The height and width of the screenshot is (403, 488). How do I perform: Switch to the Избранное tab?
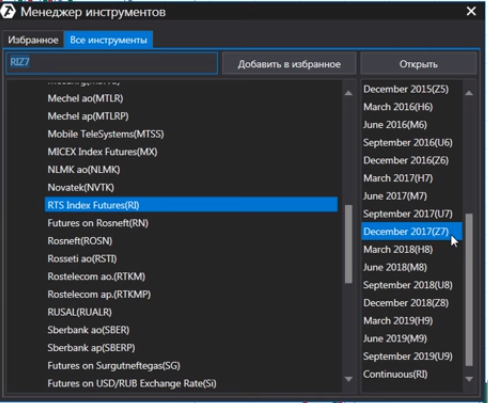click(x=33, y=40)
